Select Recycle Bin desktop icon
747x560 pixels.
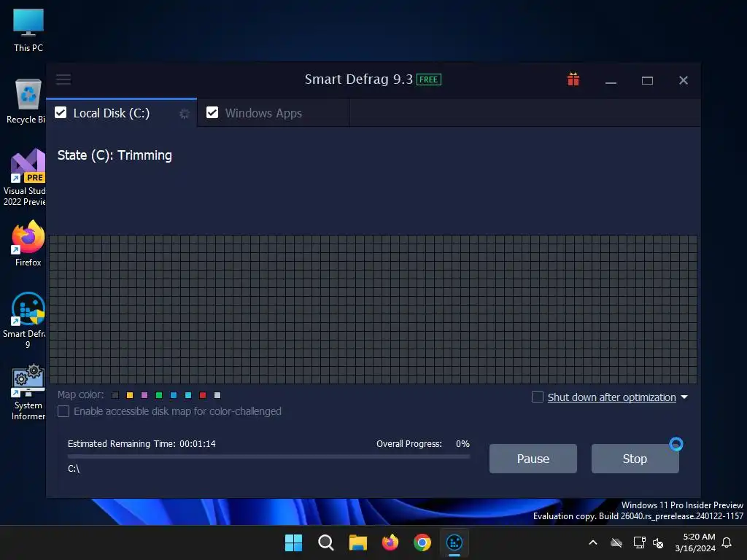27,101
